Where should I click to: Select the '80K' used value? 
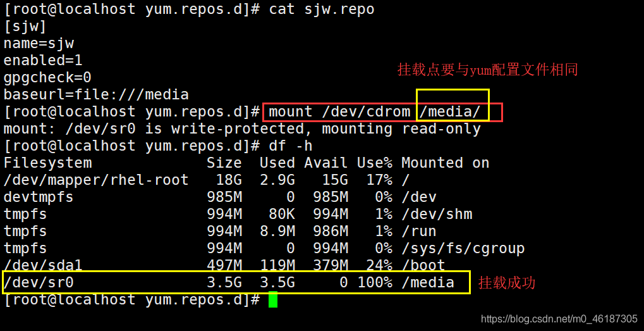coord(282,214)
